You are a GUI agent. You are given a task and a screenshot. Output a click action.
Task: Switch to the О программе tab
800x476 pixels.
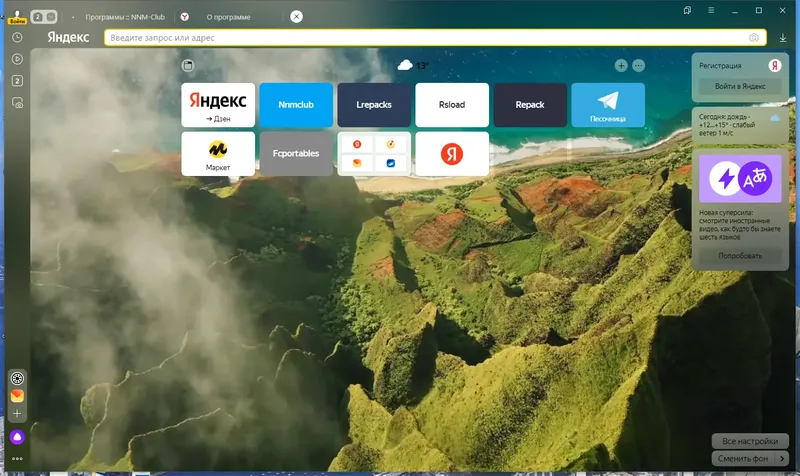pos(228,17)
